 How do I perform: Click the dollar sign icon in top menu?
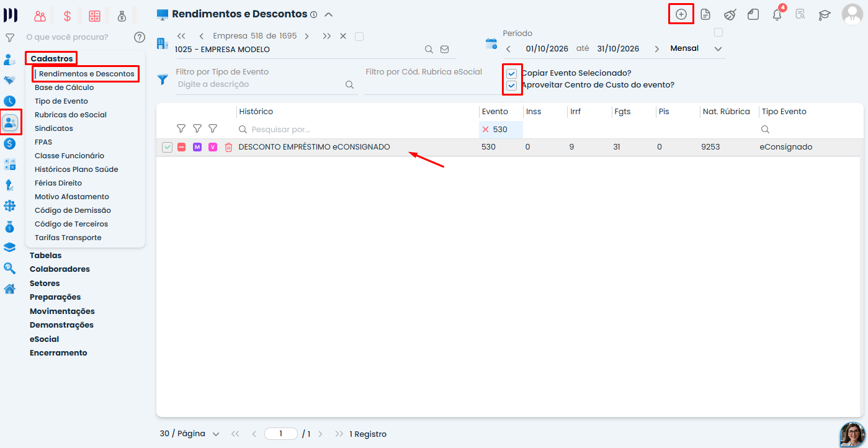(x=67, y=17)
